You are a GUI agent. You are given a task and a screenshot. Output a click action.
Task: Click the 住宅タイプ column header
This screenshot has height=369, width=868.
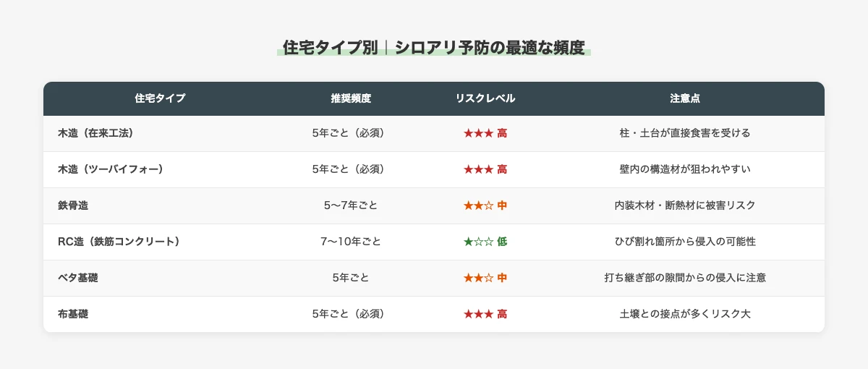(160, 98)
